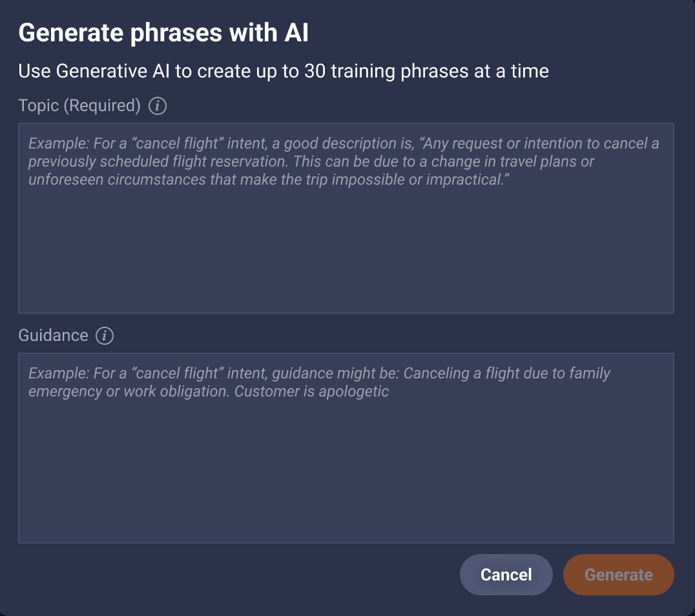Image resolution: width=695 pixels, height=616 pixels.
Task: Click the "Topic (Required)" label text
Action: 79,106
